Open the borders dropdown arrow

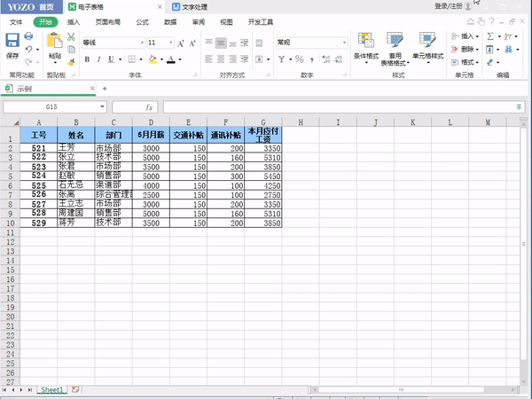point(141,59)
